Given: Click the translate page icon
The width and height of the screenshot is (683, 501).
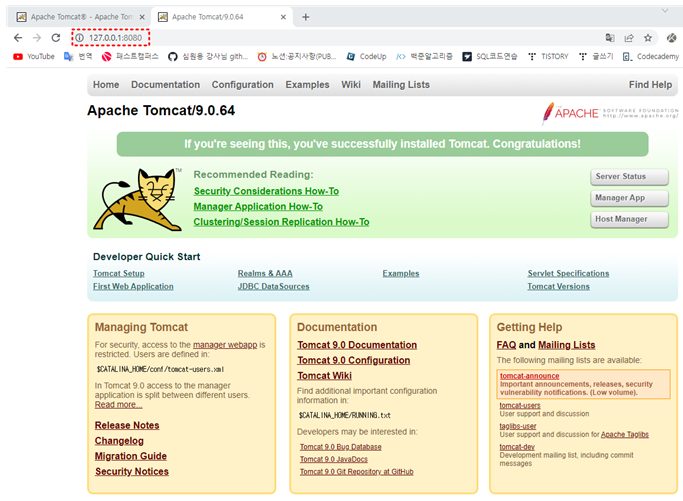Looking at the screenshot, I should coord(610,38).
